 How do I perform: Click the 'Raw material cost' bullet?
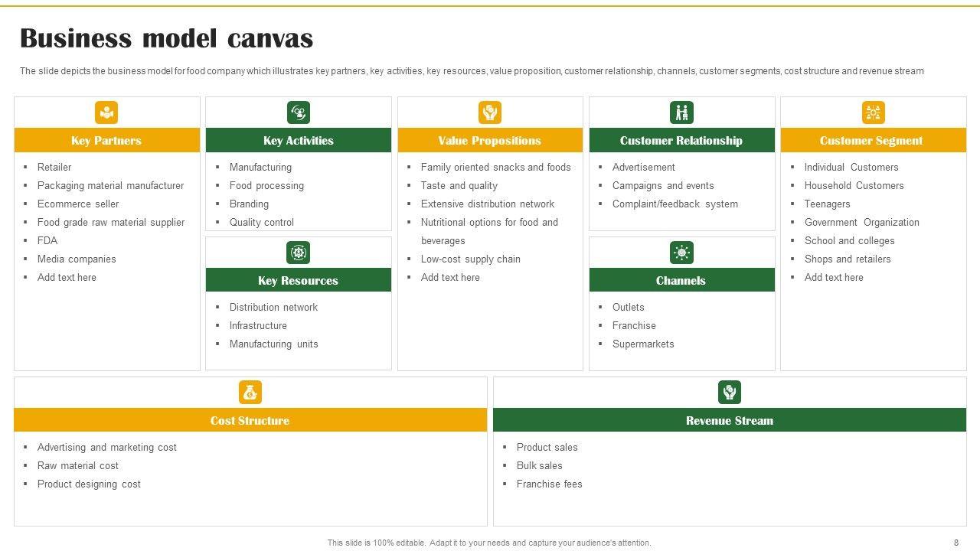pyautogui.click(x=78, y=465)
